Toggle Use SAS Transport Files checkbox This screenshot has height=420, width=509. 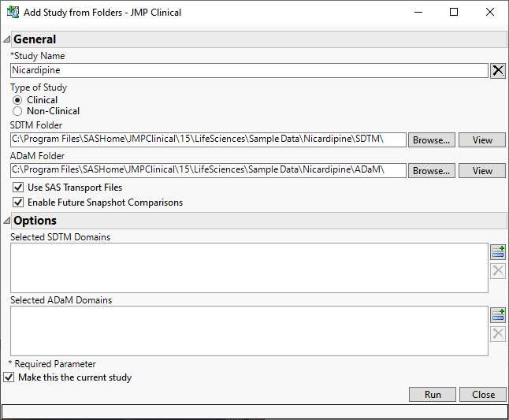pos(18,188)
